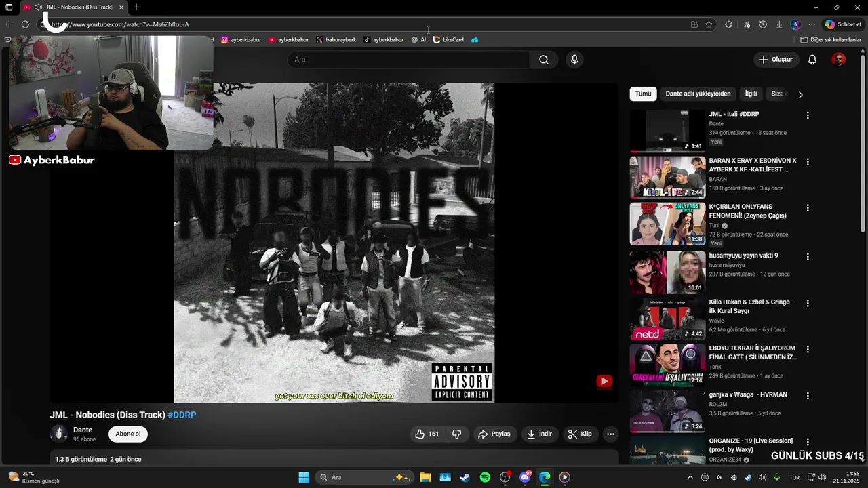Open JML - Itali #DDRP video thumbnail
The height and width of the screenshot is (488, 868).
click(x=667, y=131)
